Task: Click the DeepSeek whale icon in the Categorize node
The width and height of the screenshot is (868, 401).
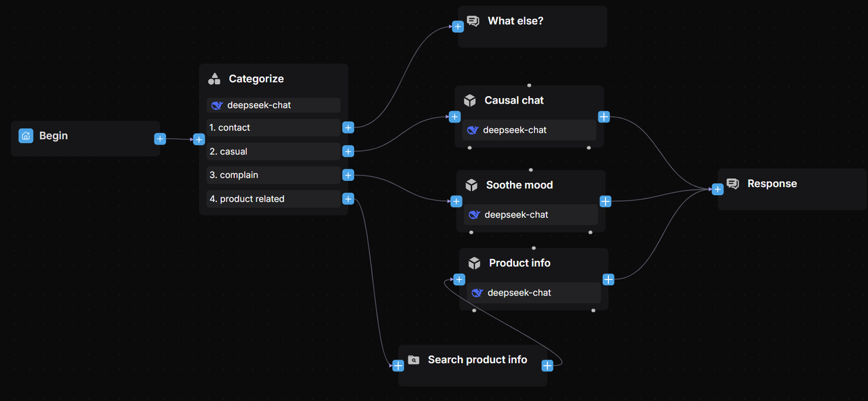Action: coord(217,105)
